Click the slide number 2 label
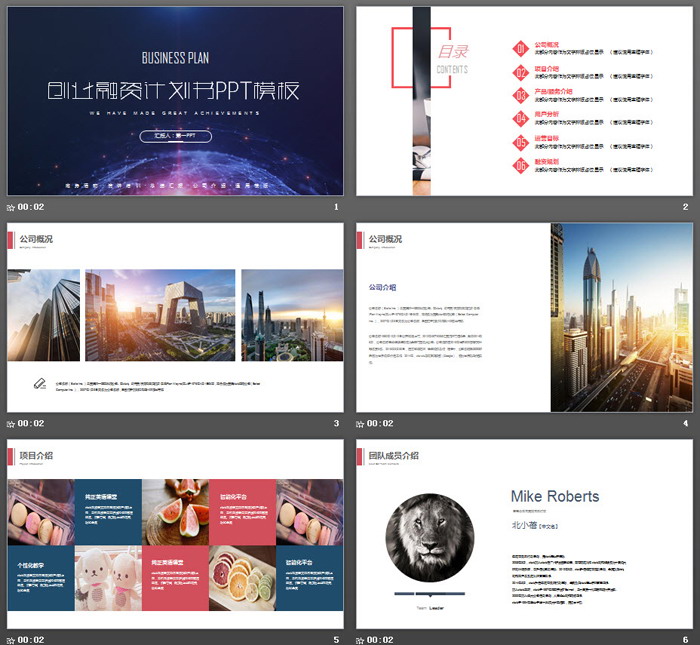Image resolution: width=700 pixels, height=645 pixels. [685, 207]
